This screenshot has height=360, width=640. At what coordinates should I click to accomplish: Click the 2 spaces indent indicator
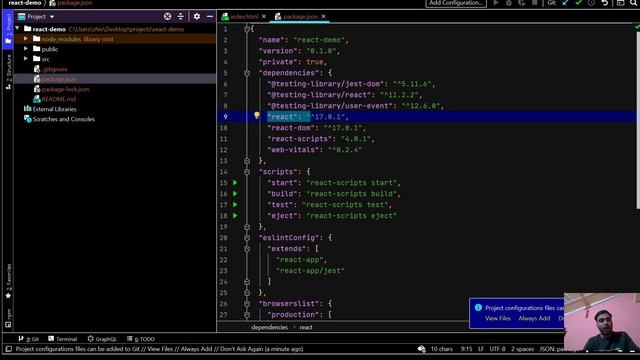(522, 349)
